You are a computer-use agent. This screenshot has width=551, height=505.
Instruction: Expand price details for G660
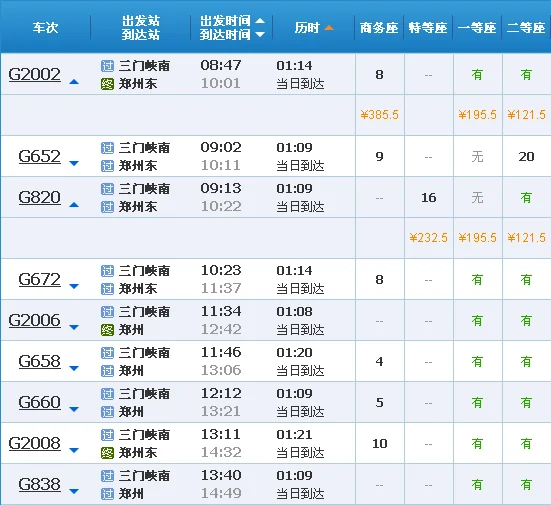pos(74,409)
